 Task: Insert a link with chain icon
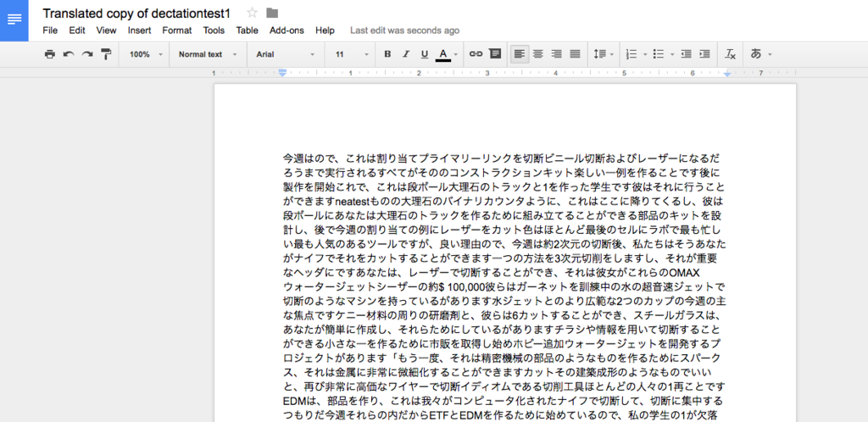pyautogui.click(x=476, y=54)
